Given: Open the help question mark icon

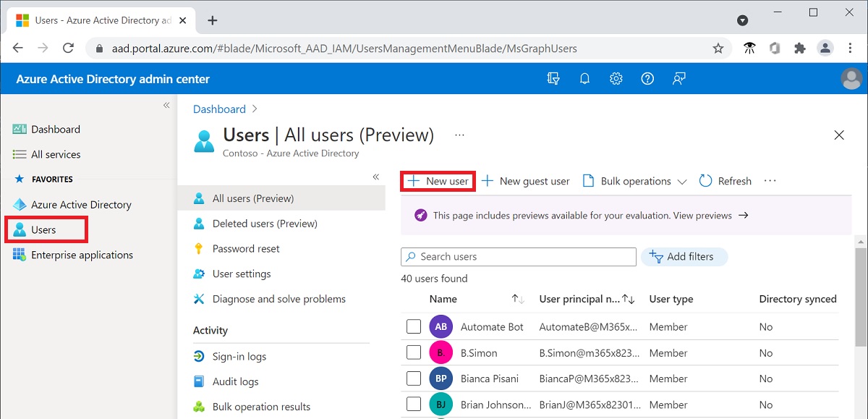Looking at the screenshot, I should coord(647,79).
